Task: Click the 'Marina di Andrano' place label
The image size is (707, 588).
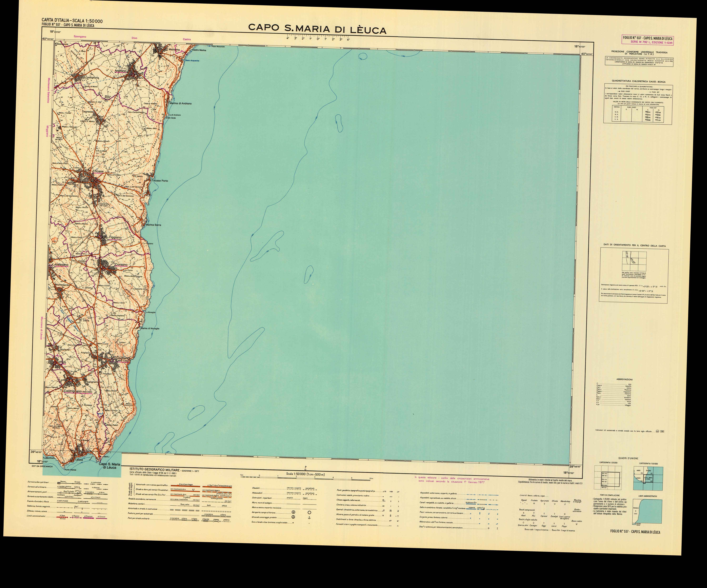Action: coord(181,103)
